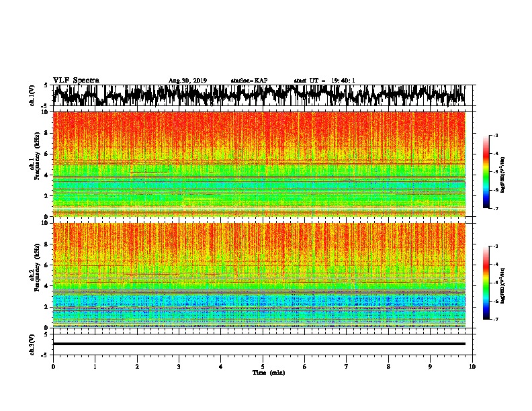The height and width of the screenshot is (411, 532).
Task: Click the ch.1 voltage waveform trace
Action: pyautogui.click(x=259, y=95)
